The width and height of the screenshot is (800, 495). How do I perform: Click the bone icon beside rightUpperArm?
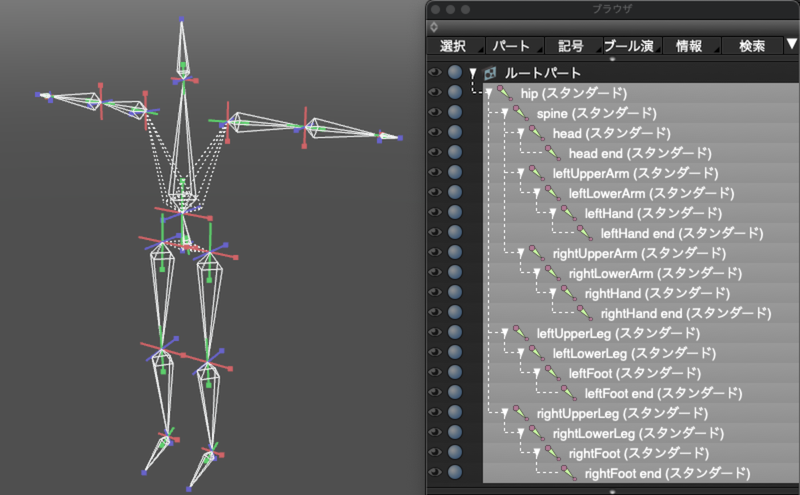[537, 253]
